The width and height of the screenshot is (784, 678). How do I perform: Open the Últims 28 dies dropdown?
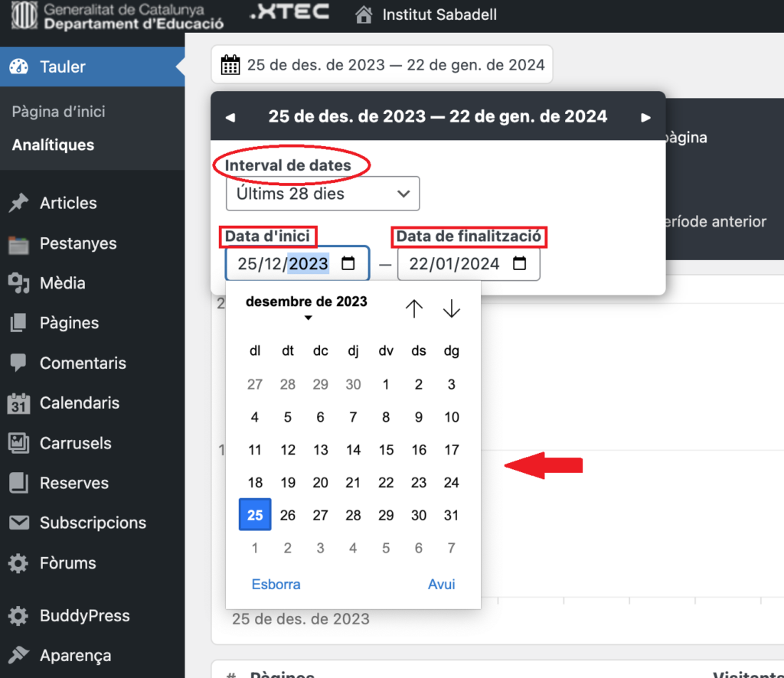tap(322, 194)
